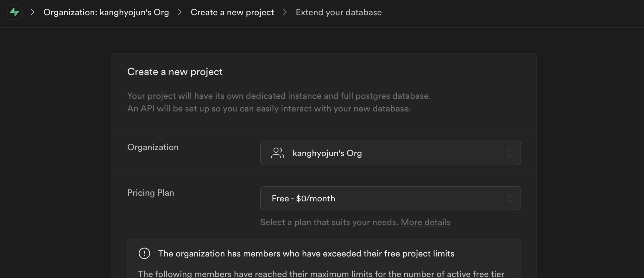Image resolution: width=644 pixels, height=278 pixels.
Task: Select the Create a new project breadcrumb
Action: click(232, 12)
